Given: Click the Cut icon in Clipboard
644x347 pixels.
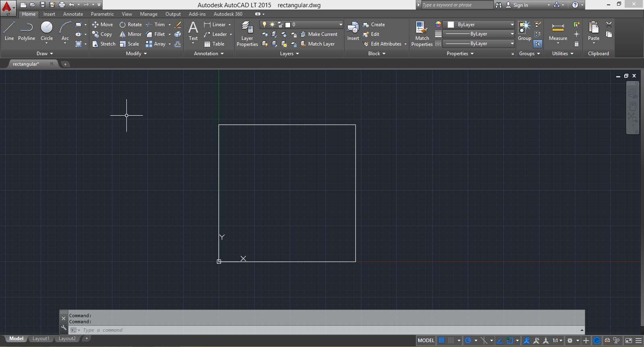Looking at the screenshot, I should tap(609, 25).
